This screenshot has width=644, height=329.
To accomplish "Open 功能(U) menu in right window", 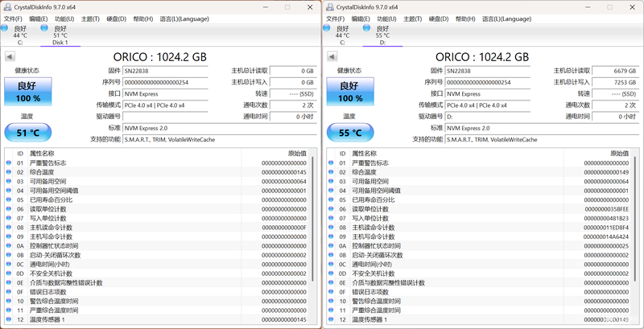I will 387,19.
